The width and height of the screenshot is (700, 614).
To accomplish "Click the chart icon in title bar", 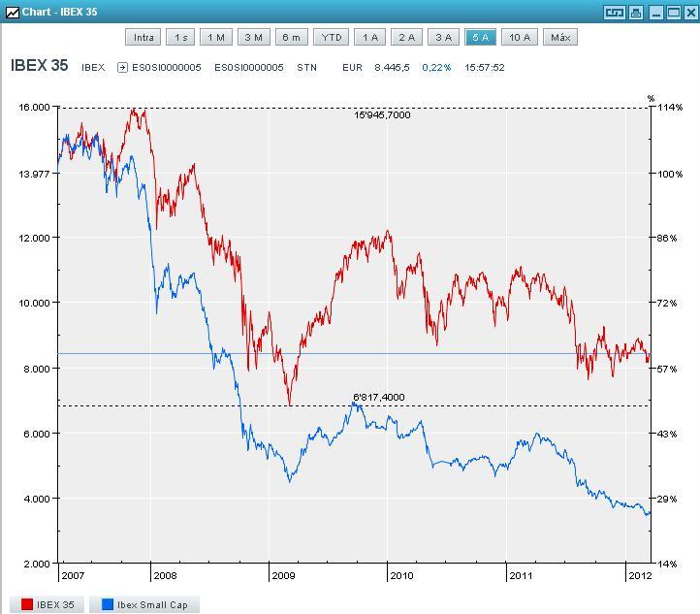I will [13, 12].
